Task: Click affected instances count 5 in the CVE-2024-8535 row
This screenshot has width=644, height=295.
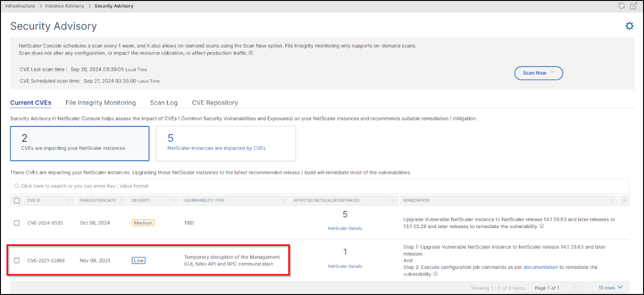Action: [x=345, y=215]
